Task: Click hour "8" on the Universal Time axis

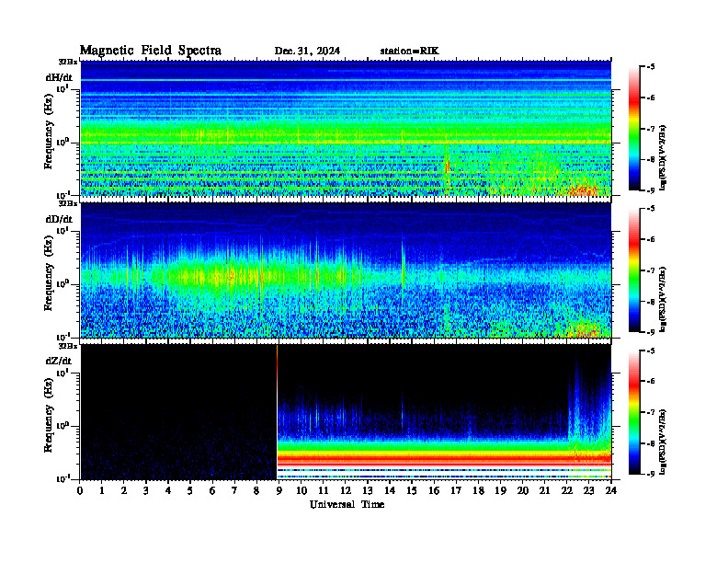Action: click(x=256, y=491)
